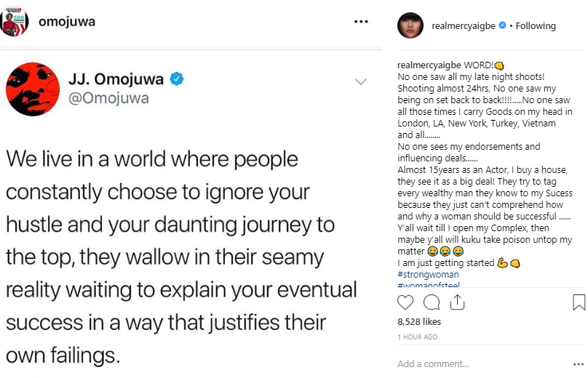Click the blue verified badge beside realmercyaigbe
The height and width of the screenshot is (378, 588).
[x=501, y=26]
